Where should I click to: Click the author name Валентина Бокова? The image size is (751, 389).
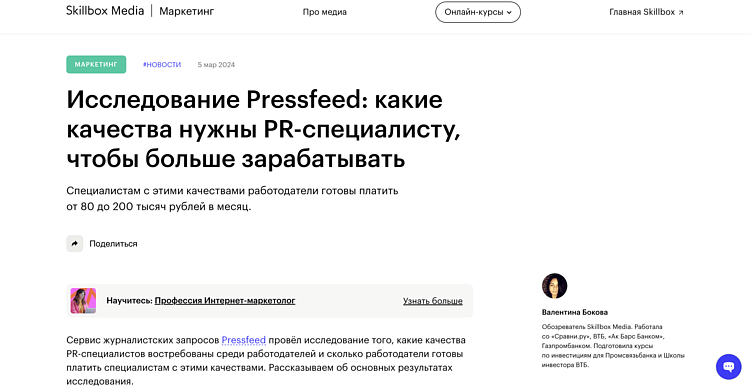[574, 312]
